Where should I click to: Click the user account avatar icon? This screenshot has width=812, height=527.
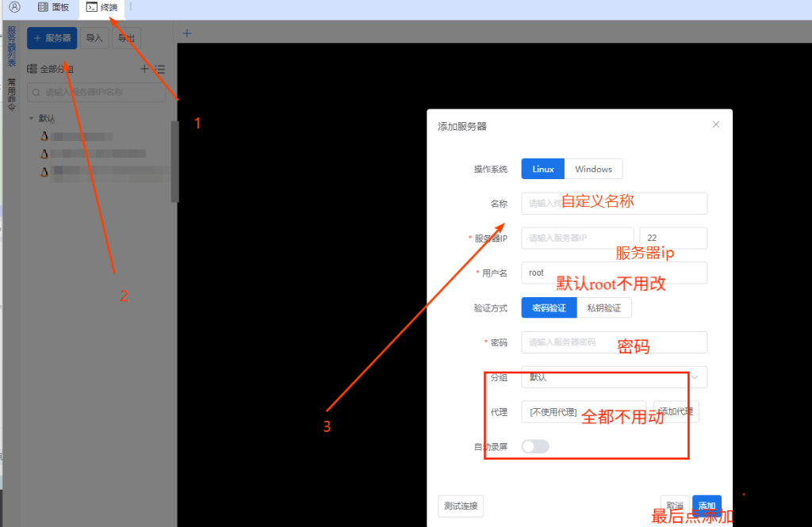point(14,7)
